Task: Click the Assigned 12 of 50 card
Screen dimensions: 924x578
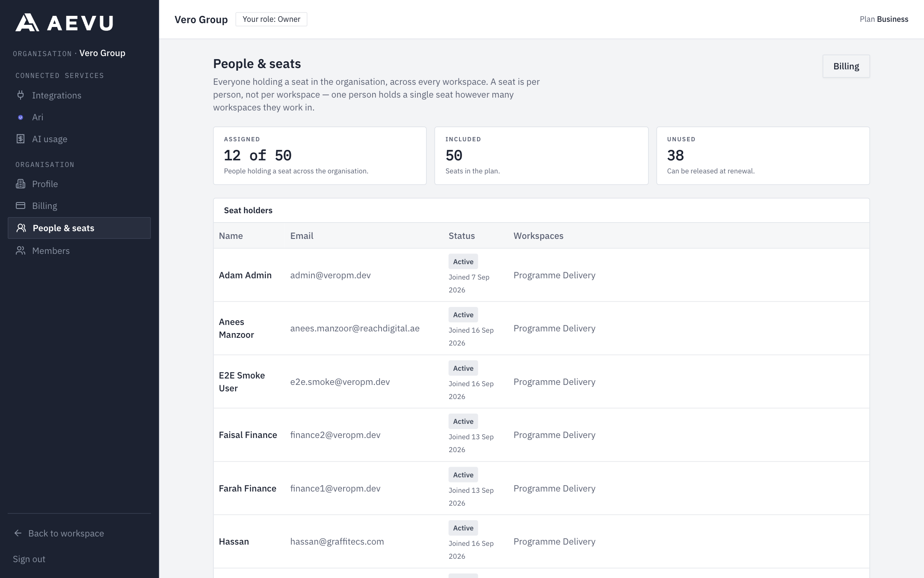Action: (x=320, y=156)
